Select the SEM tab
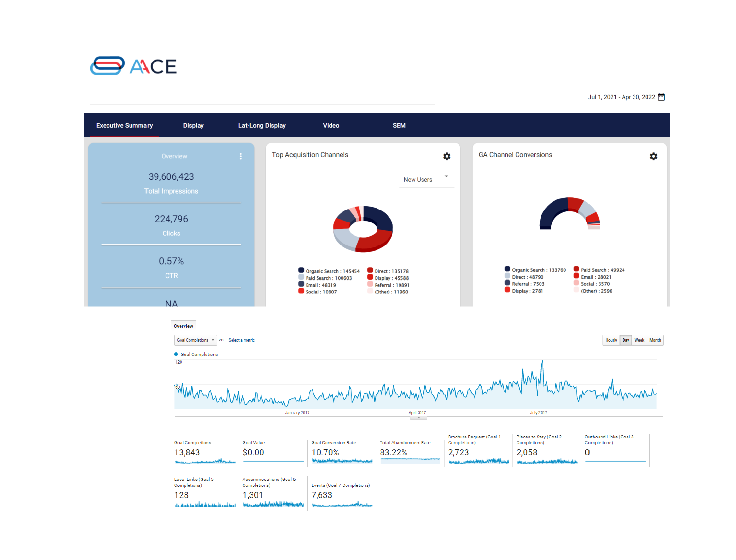 399,125
